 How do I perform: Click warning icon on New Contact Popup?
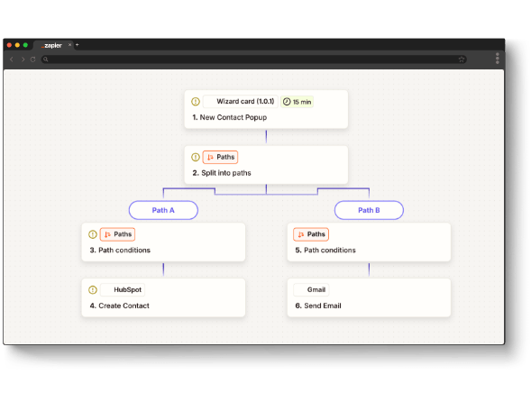point(196,101)
